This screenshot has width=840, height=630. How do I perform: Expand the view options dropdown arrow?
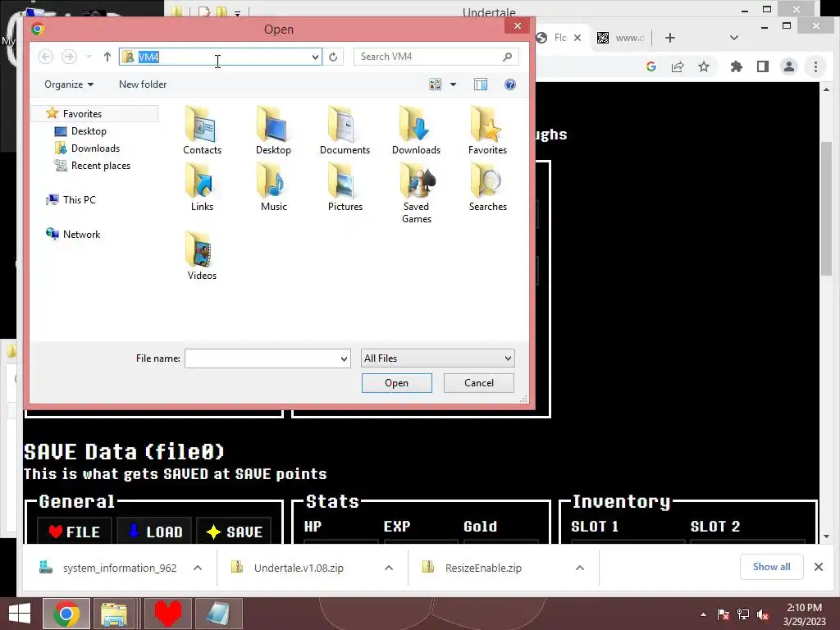click(x=453, y=84)
